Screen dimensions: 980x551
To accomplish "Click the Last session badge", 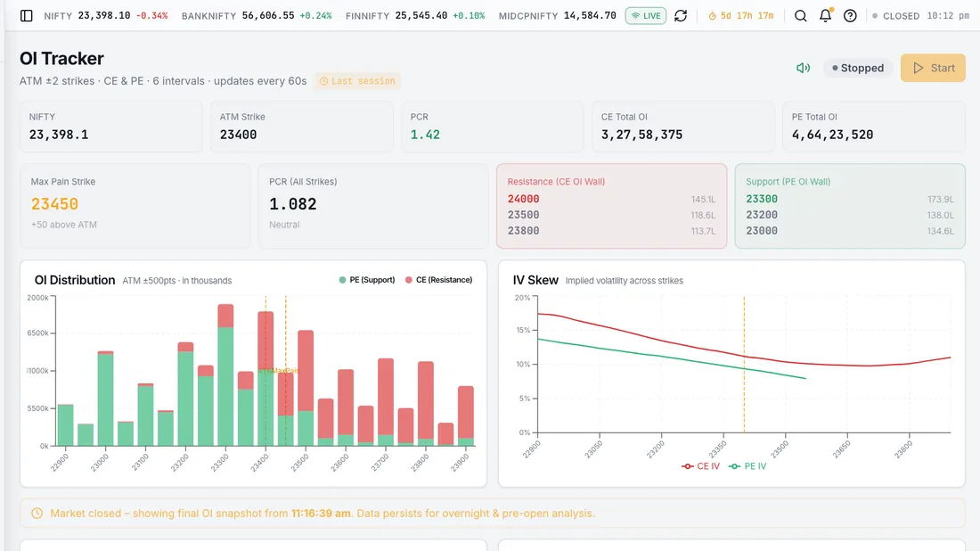I will (x=357, y=80).
